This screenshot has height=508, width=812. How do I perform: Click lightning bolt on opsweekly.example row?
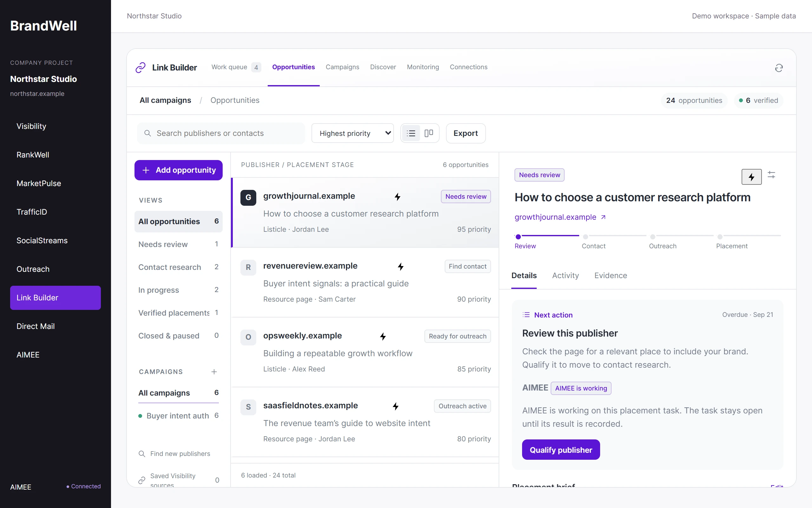(x=383, y=336)
